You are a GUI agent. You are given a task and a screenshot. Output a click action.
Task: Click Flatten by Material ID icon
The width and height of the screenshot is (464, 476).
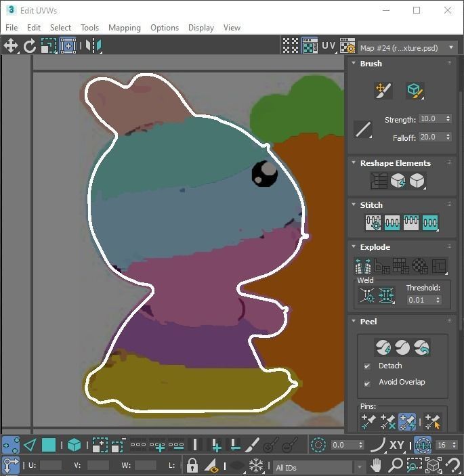(420, 266)
